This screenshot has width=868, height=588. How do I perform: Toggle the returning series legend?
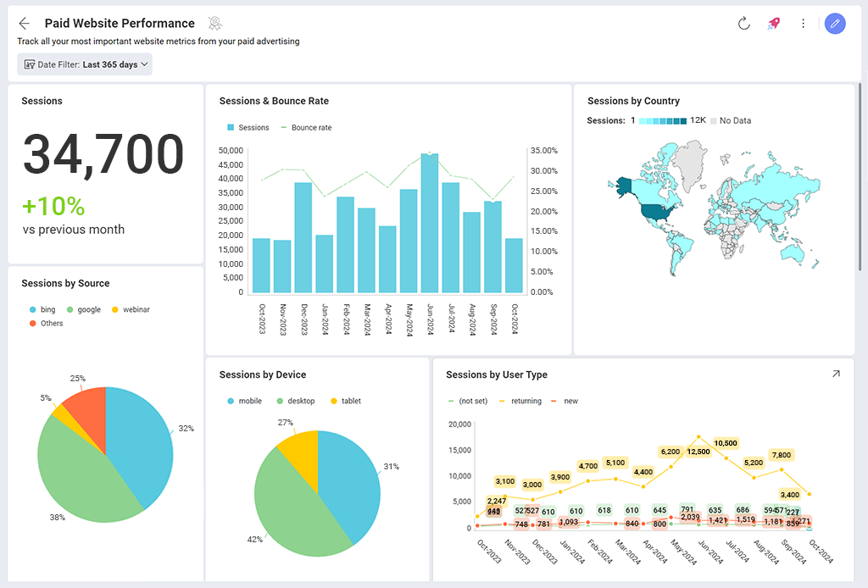click(520, 401)
